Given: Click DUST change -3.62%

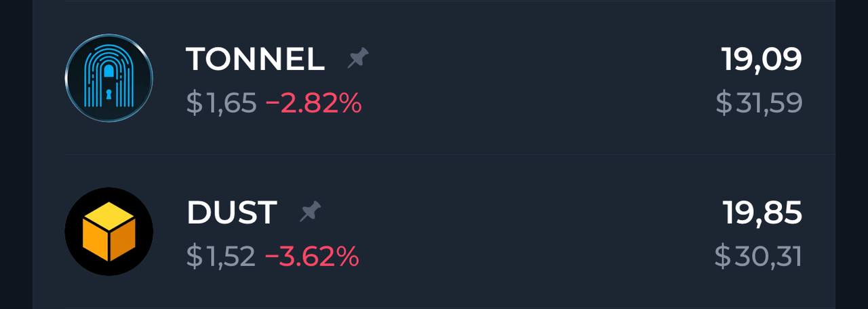Looking at the screenshot, I should (x=311, y=256).
